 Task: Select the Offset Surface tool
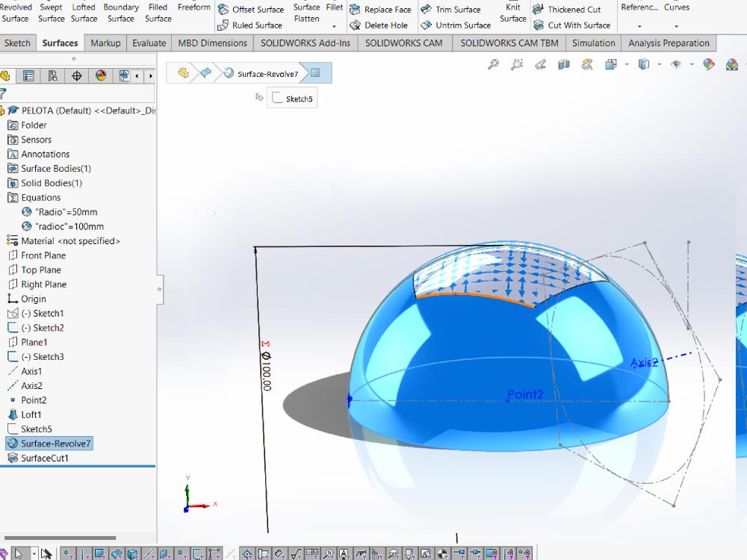(x=250, y=10)
